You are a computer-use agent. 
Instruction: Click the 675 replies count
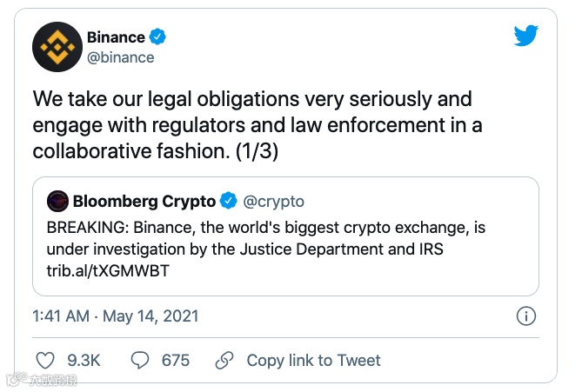point(176,360)
